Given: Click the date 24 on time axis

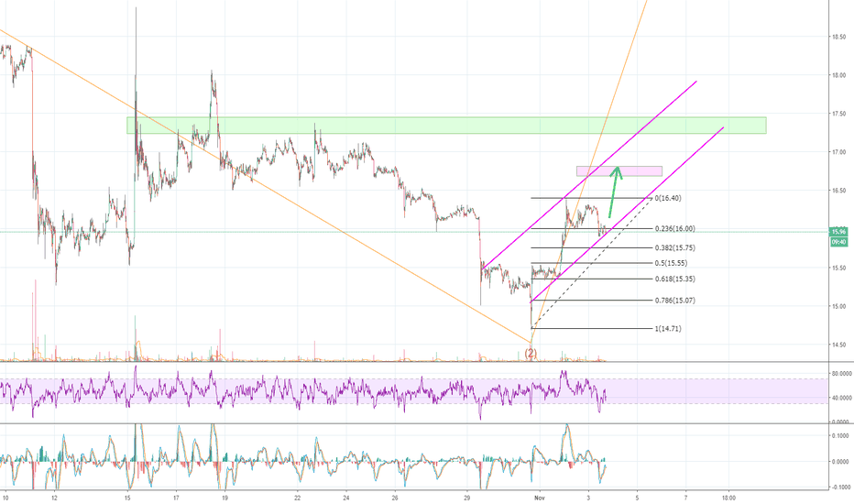Looking at the screenshot, I should click(x=346, y=498).
